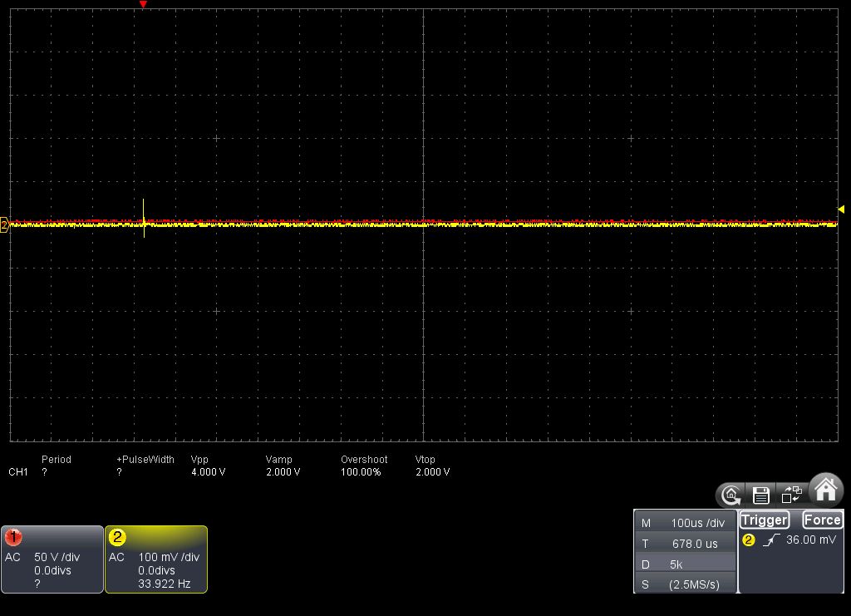The image size is (851, 616).
Task: Open the Trigger menu button
Action: coord(765,520)
